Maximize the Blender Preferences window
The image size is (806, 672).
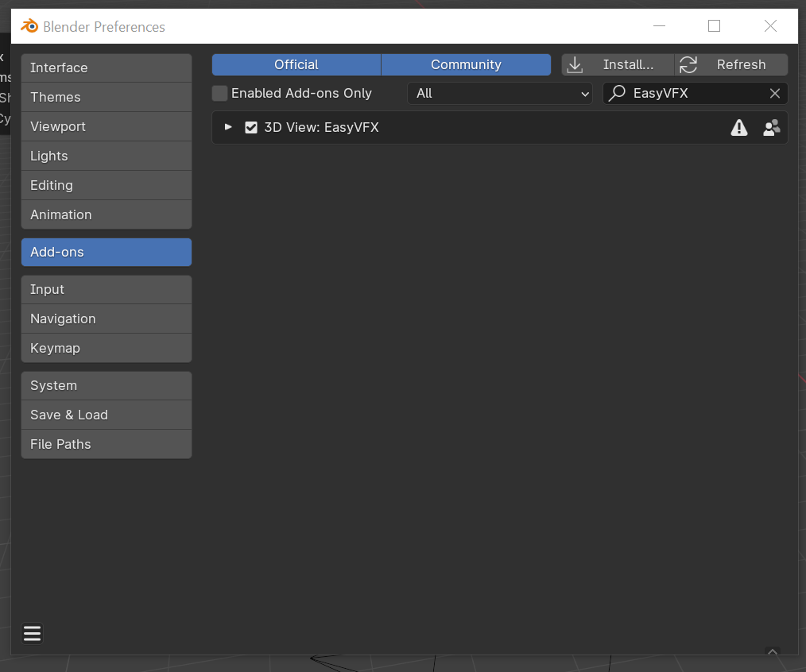(714, 26)
